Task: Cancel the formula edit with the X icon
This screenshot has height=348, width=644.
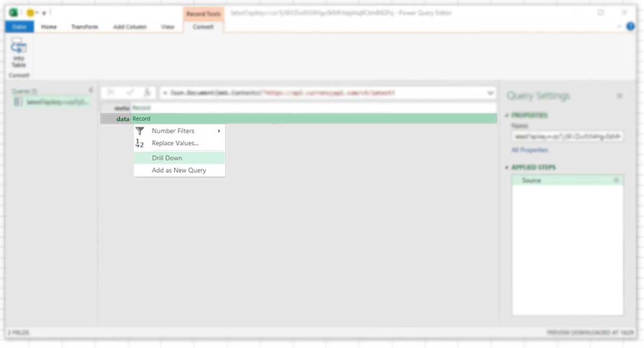Action: (x=111, y=92)
